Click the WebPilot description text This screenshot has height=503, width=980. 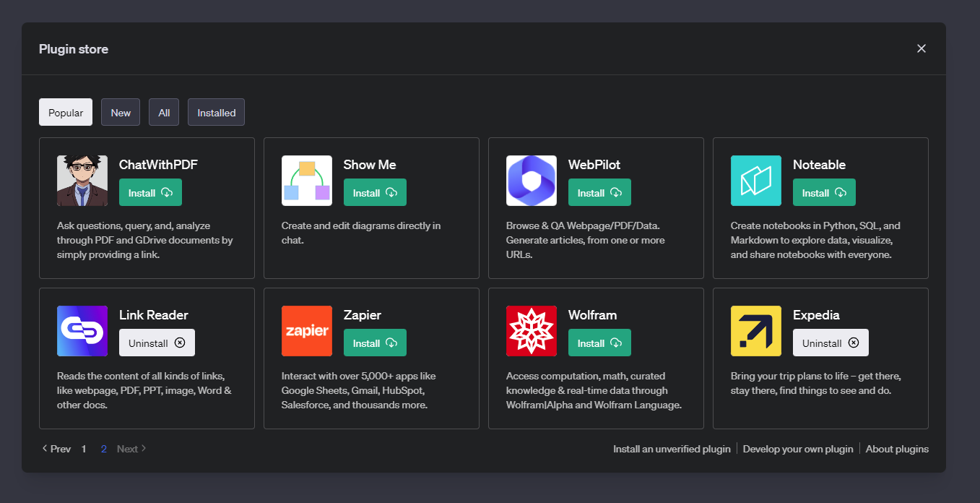pos(586,240)
